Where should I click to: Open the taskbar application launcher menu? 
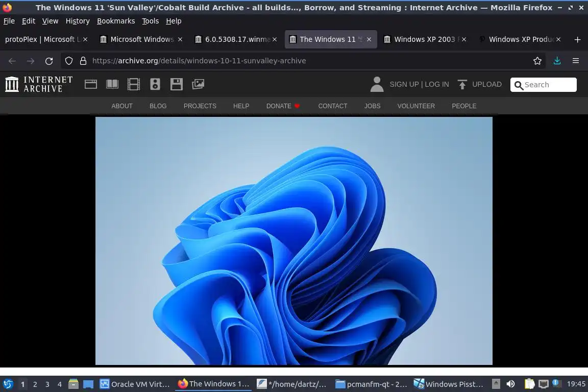pos(8,384)
